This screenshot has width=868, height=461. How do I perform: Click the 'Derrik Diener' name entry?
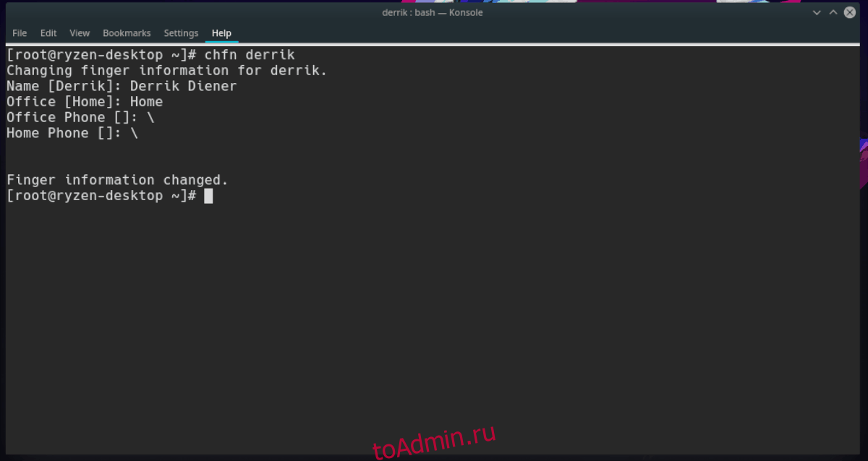[x=183, y=86]
